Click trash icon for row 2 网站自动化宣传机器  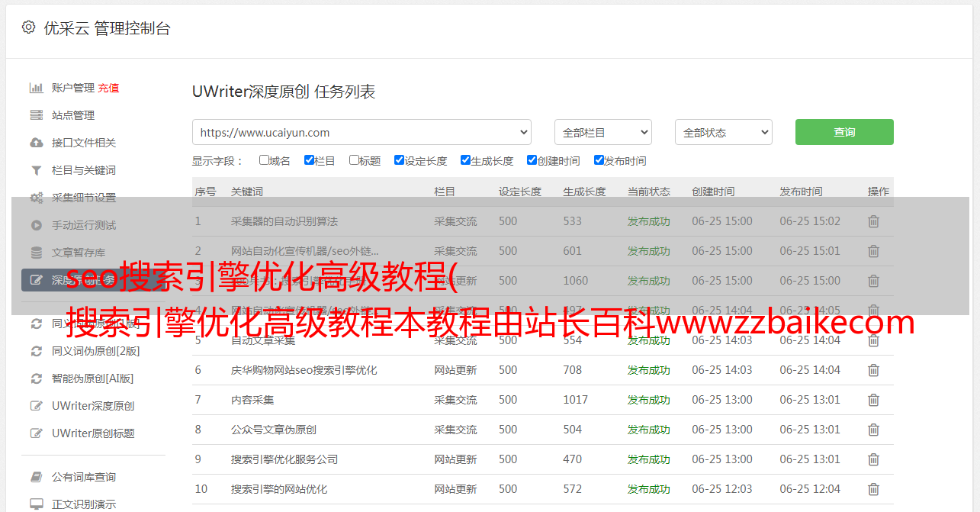(873, 251)
